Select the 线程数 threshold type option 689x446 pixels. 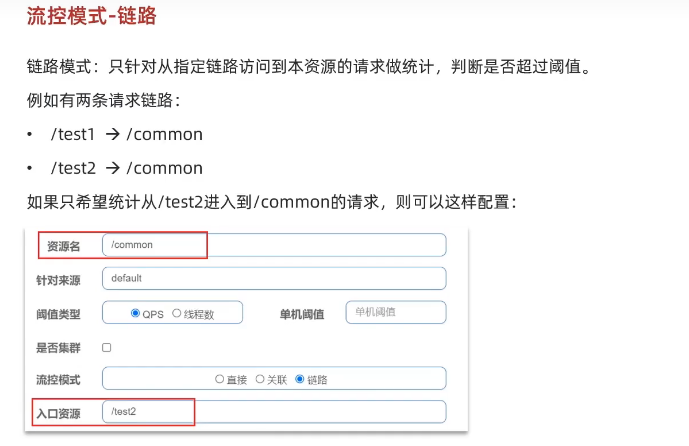tap(177, 313)
